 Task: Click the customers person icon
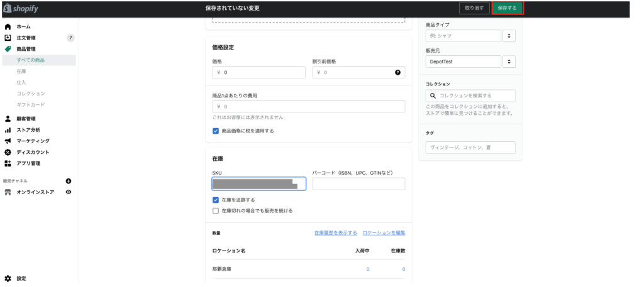8,119
